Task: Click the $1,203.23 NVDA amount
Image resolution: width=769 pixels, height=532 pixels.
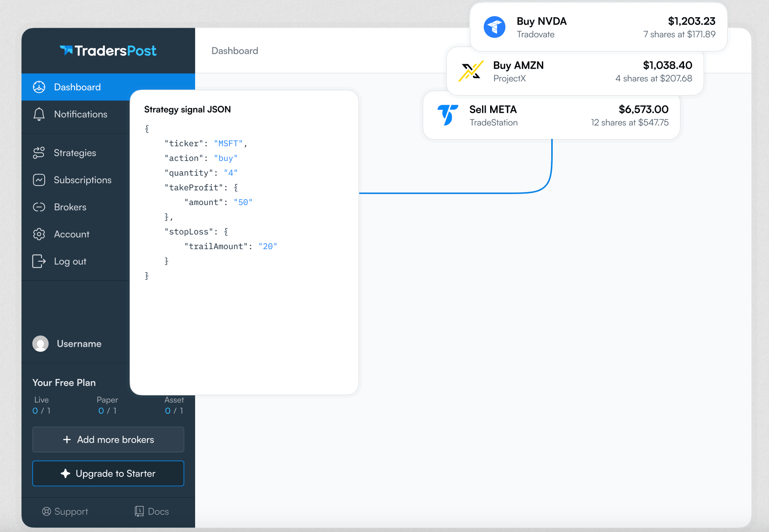Action: click(x=691, y=21)
